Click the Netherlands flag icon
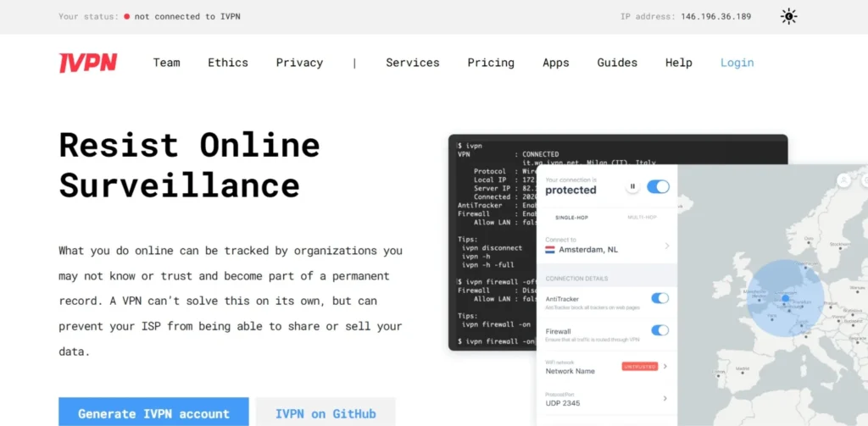 coord(549,250)
